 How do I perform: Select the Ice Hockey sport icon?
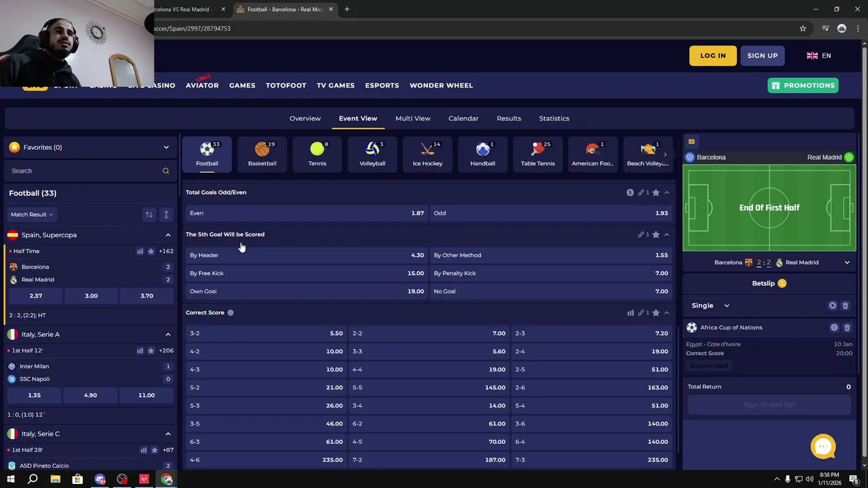(x=427, y=154)
